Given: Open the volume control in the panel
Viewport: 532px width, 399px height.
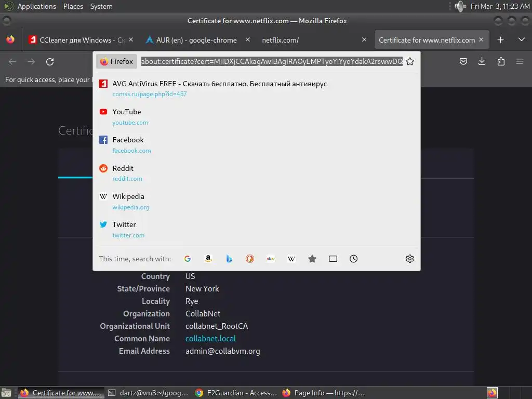Looking at the screenshot, I should [460, 6].
